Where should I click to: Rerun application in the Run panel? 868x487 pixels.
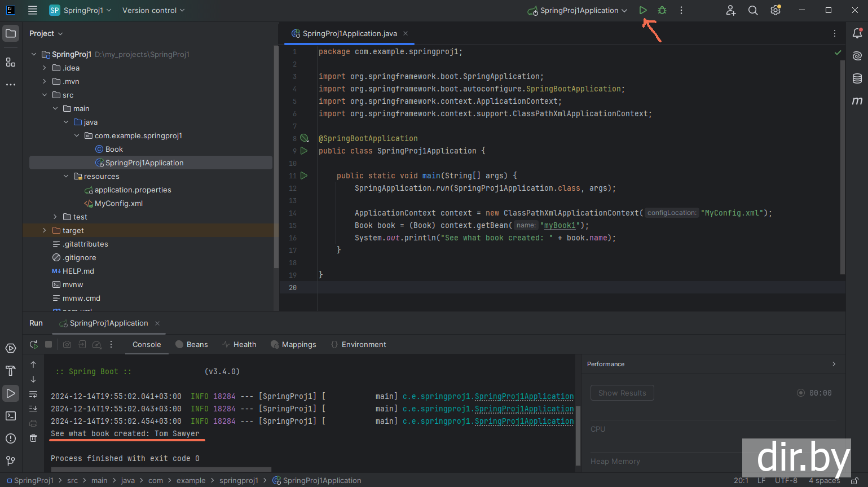[x=34, y=344]
